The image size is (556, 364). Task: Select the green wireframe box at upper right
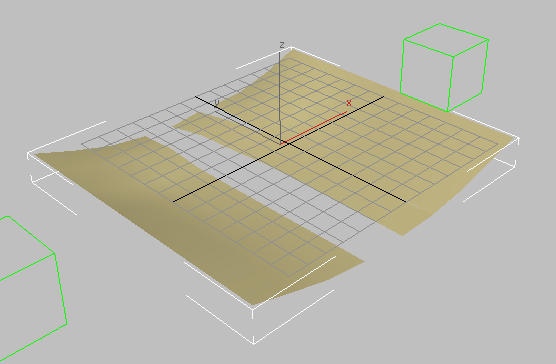tap(444, 67)
